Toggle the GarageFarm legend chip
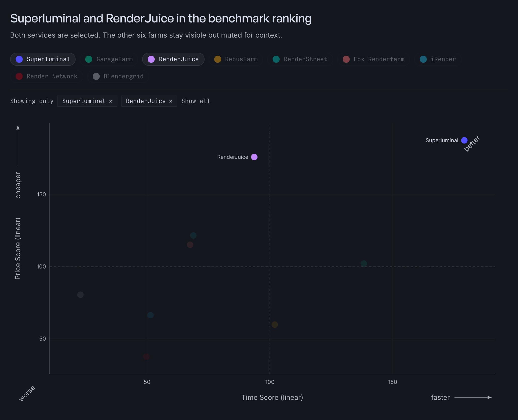 (109, 59)
